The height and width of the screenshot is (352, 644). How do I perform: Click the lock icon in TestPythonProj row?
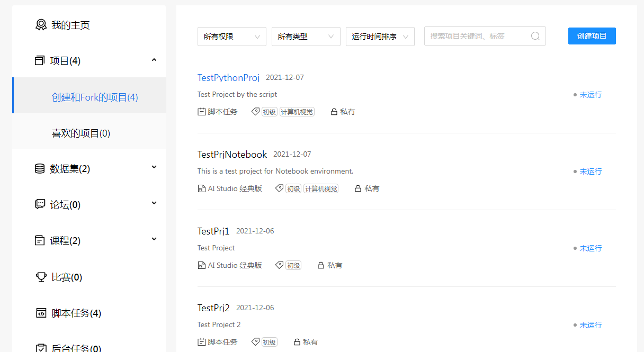334,112
